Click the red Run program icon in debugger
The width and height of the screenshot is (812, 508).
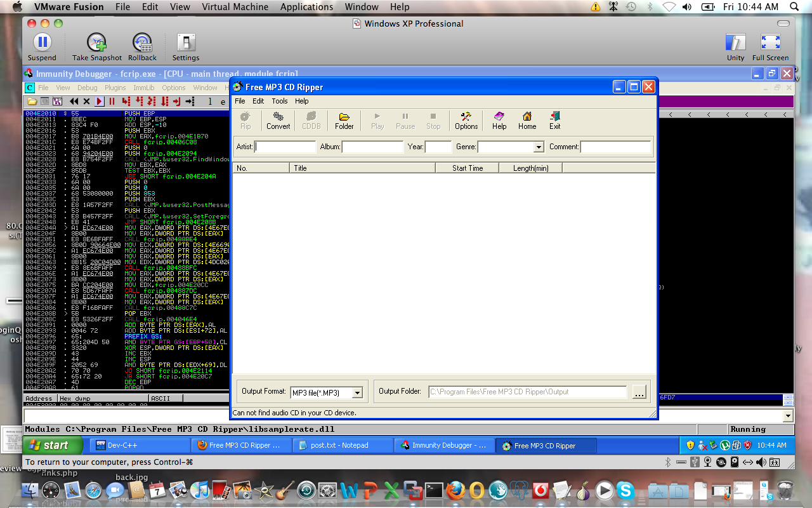(x=99, y=102)
